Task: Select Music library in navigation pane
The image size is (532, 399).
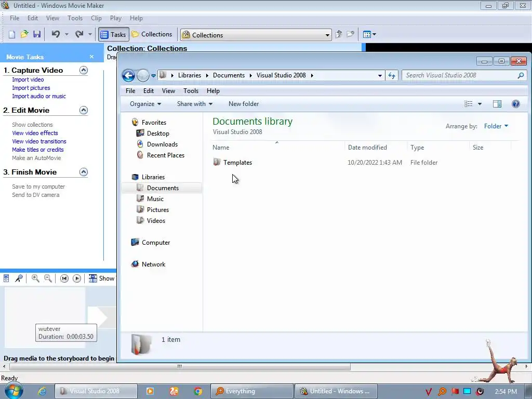Action: (155, 199)
